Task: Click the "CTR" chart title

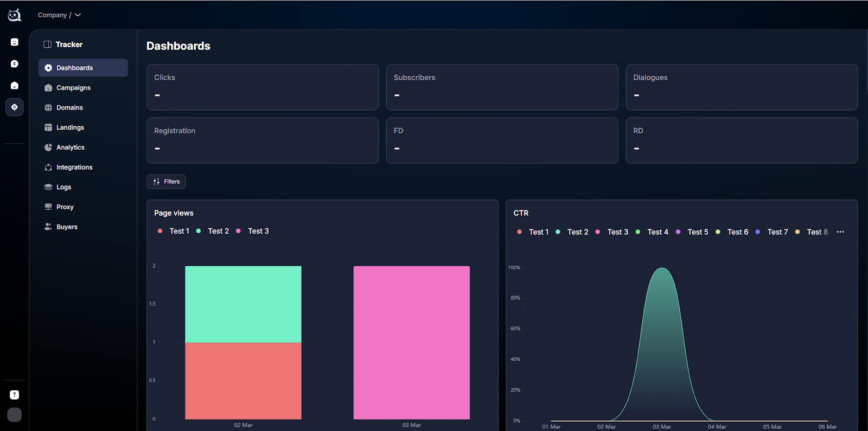Action: [x=521, y=213]
